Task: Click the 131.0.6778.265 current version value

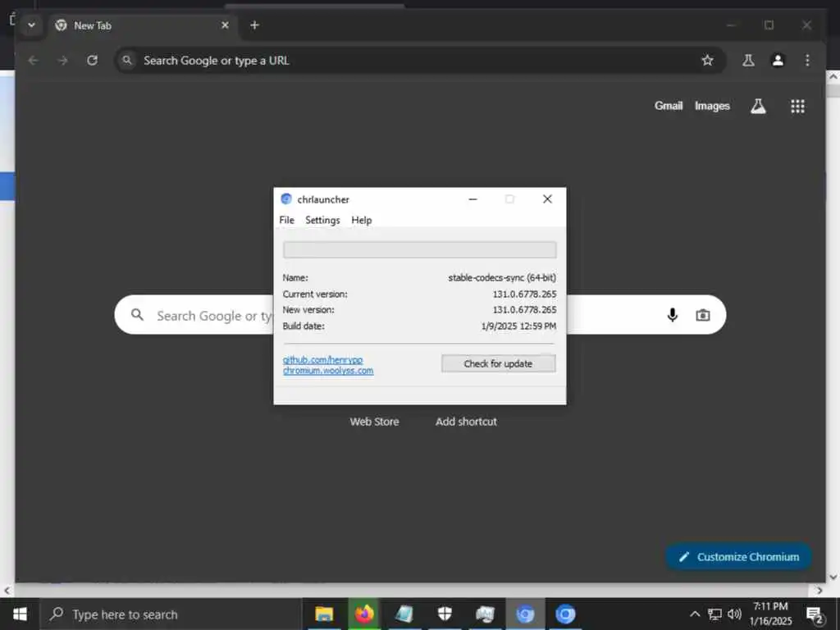Action: (524, 294)
